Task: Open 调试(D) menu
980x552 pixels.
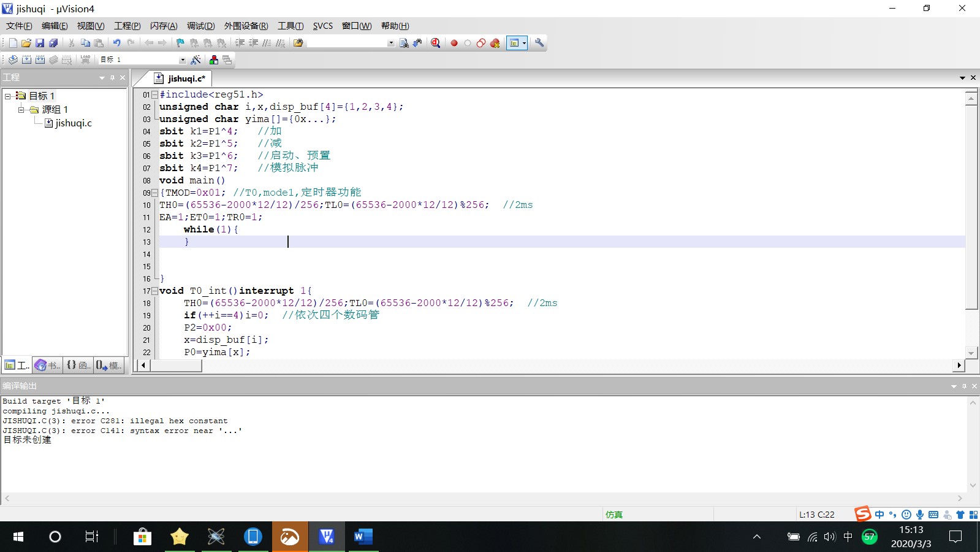Action: [x=201, y=26]
